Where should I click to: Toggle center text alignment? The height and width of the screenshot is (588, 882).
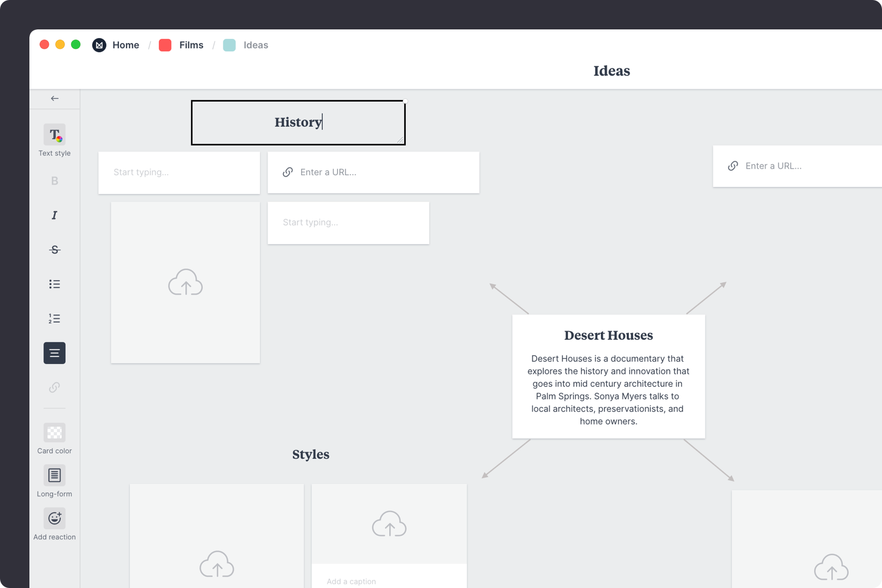click(x=54, y=353)
